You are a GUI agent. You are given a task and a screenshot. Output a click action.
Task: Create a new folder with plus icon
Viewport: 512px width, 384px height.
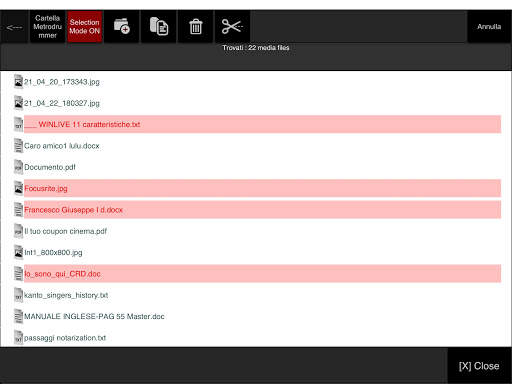pos(122,27)
